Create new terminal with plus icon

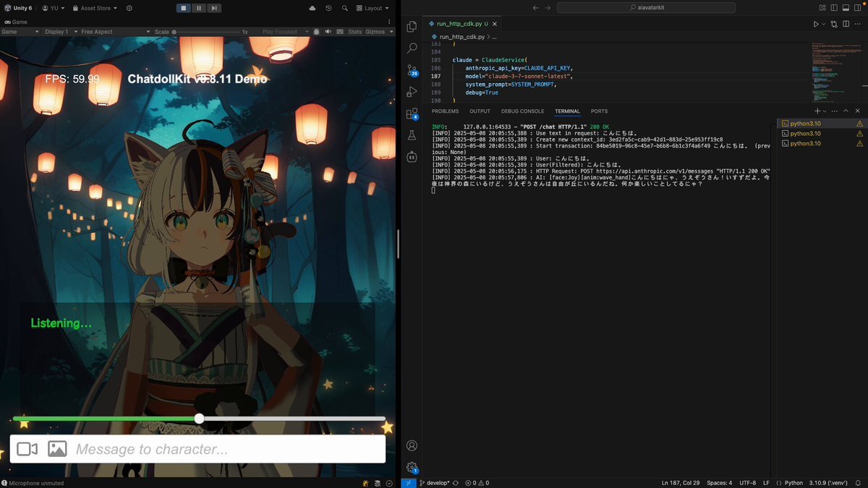tap(817, 111)
